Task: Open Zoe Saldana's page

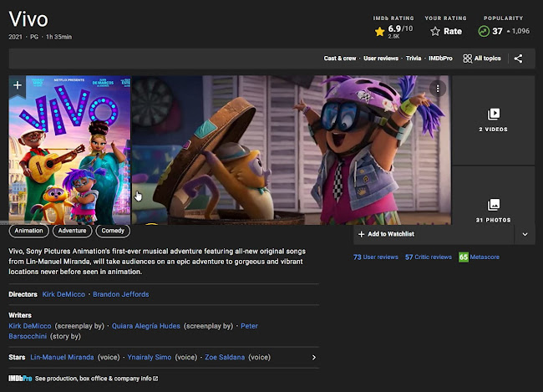Action: [x=225, y=358]
